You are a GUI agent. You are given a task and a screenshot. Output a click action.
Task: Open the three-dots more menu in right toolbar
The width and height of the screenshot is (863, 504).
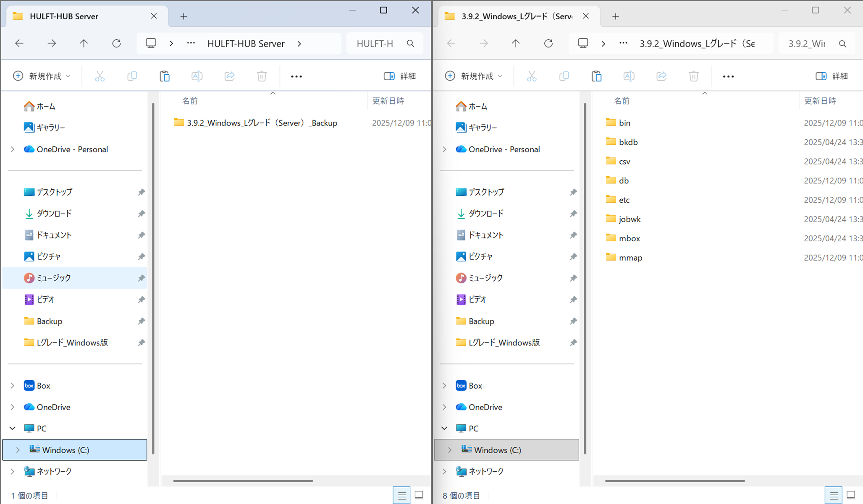click(728, 76)
